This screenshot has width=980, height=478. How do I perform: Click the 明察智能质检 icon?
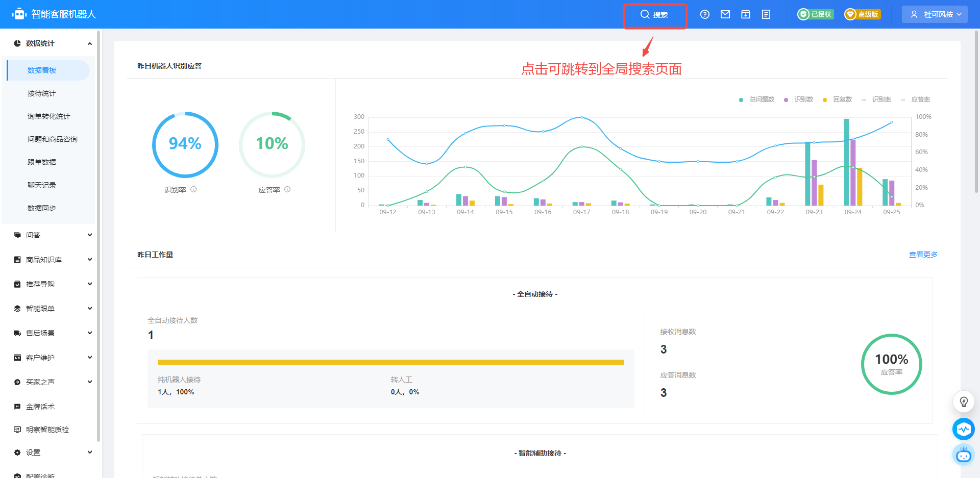pyautogui.click(x=17, y=430)
